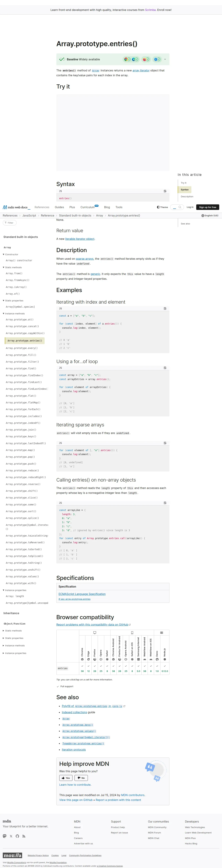The image size is (222, 868).
Task: Open Array.prototype.flatMap() in sidebar
Action: pyautogui.click(x=23, y=403)
